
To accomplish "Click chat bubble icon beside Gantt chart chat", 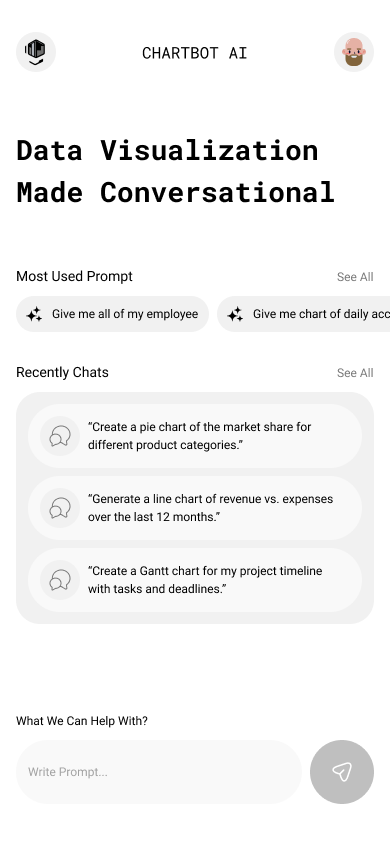I will [60, 580].
